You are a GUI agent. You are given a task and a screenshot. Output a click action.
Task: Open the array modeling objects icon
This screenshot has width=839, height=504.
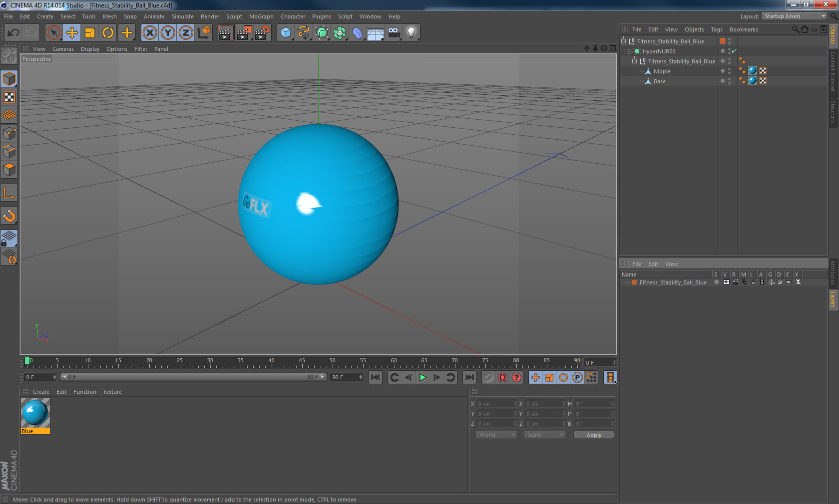[340, 33]
